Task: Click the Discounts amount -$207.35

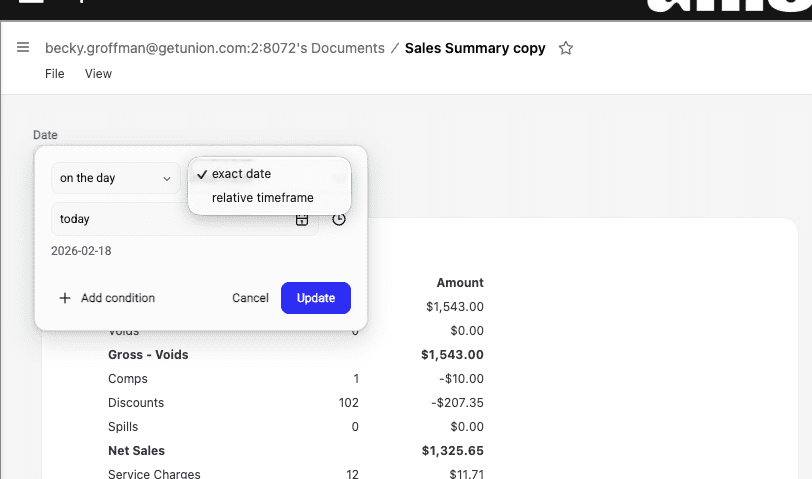Action: tap(457, 403)
